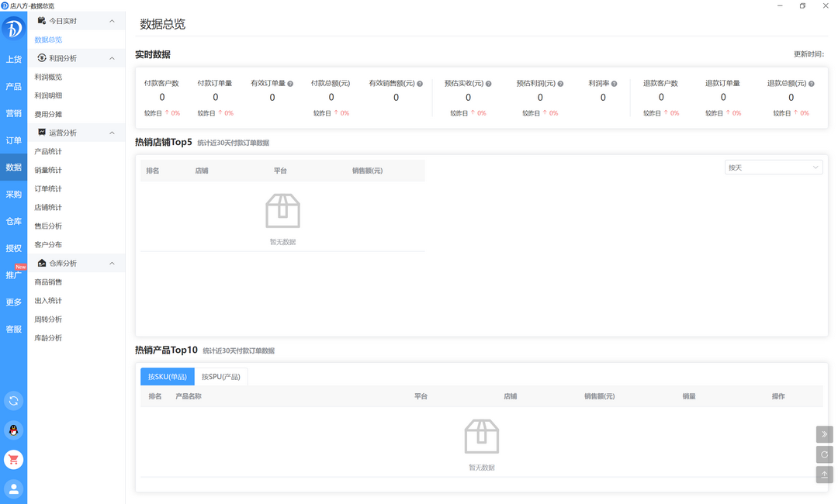Click the back-to-top arrow icon
838x504 pixels.
pos(824,475)
